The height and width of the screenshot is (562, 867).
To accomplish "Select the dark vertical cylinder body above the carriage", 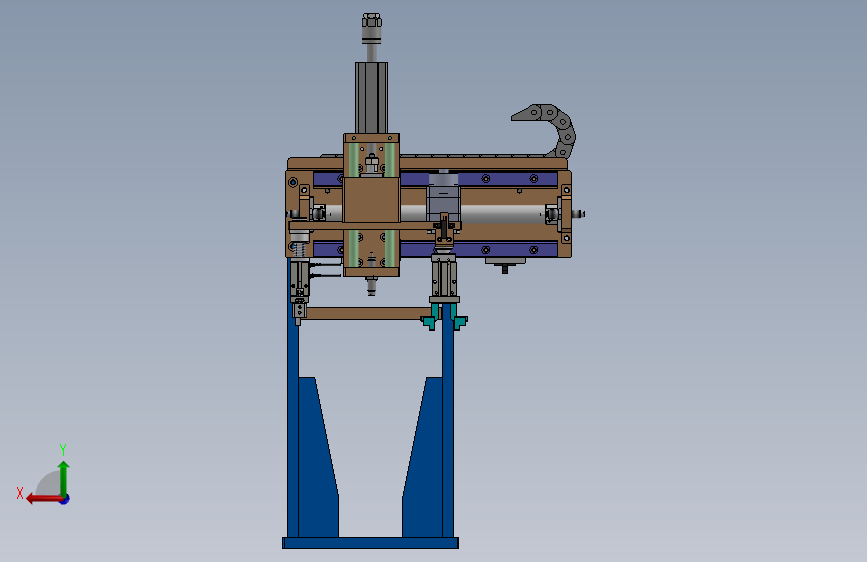I will (372, 97).
